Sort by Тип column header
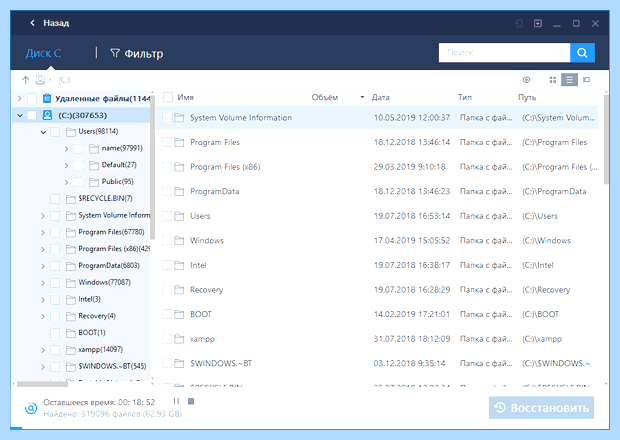620x440 pixels. tap(465, 97)
